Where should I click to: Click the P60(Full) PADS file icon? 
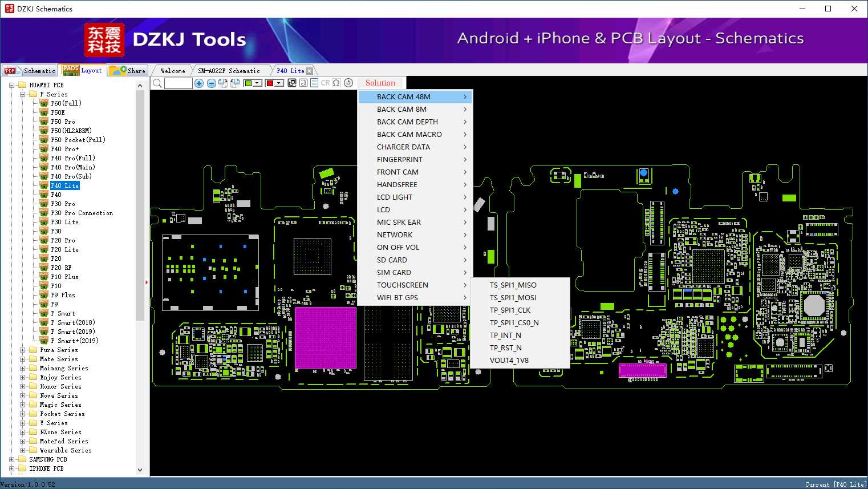point(44,103)
